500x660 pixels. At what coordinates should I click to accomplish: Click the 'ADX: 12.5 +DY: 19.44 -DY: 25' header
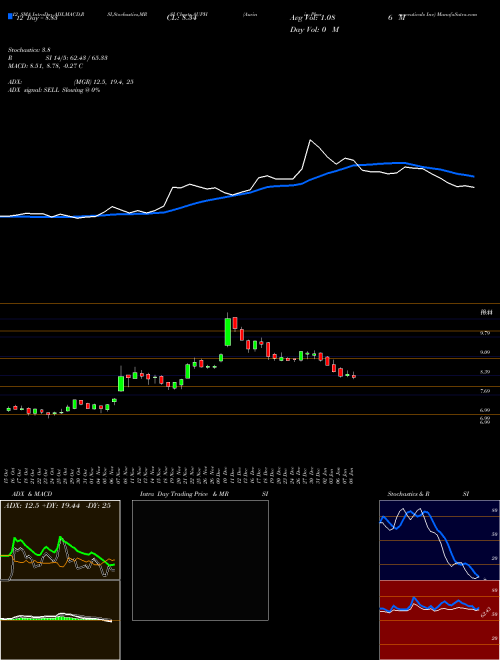pyautogui.click(x=57, y=506)
